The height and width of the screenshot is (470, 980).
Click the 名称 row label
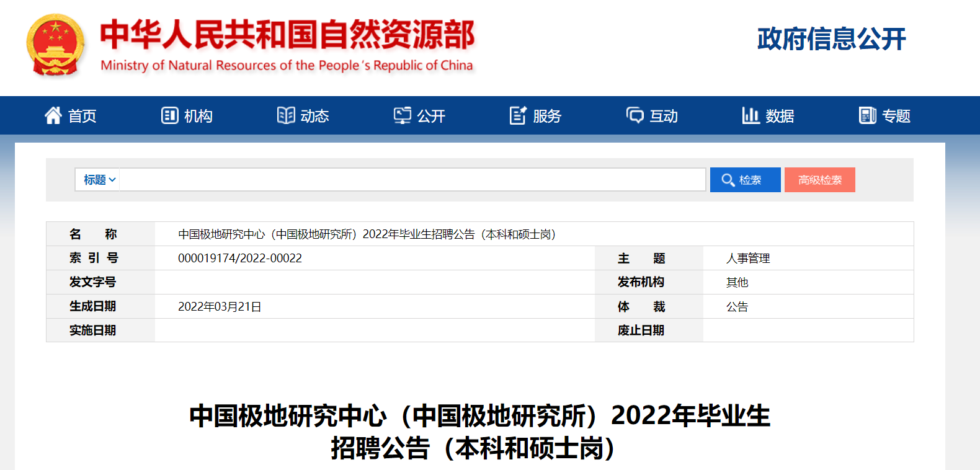click(x=93, y=234)
